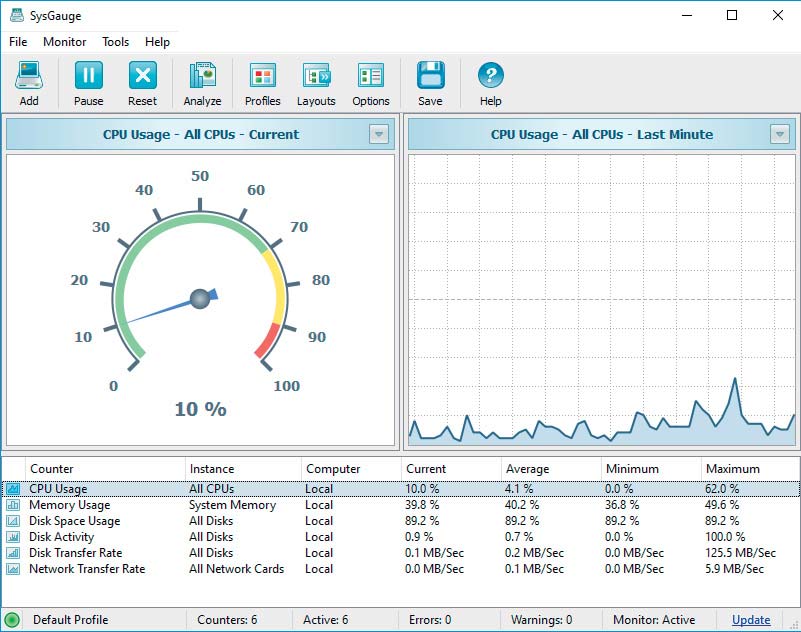Sort by the Maximum column header
The height and width of the screenshot is (632, 801).
click(x=751, y=469)
